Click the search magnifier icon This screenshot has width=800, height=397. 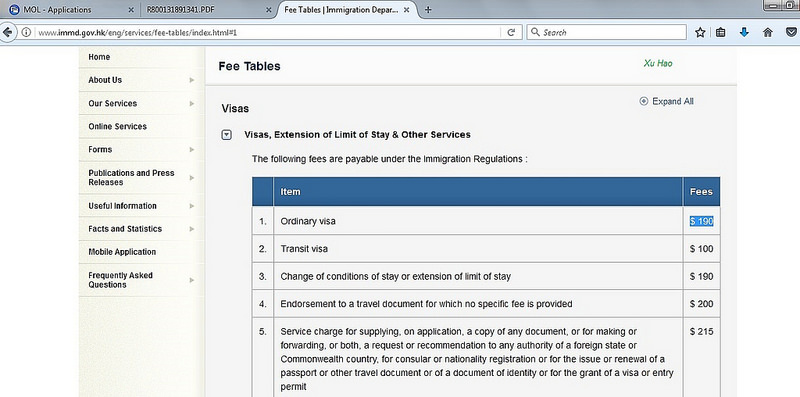point(535,32)
